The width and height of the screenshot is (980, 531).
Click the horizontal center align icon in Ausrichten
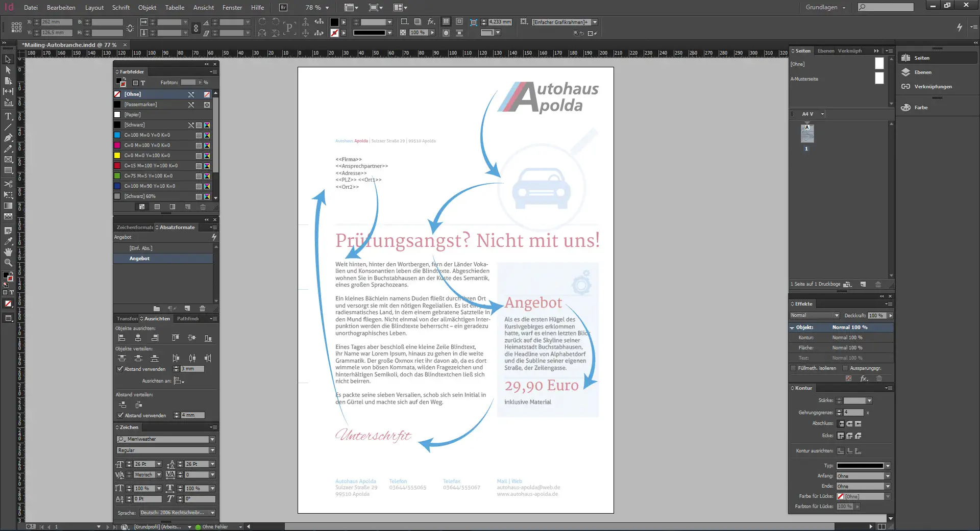(139, 337)
